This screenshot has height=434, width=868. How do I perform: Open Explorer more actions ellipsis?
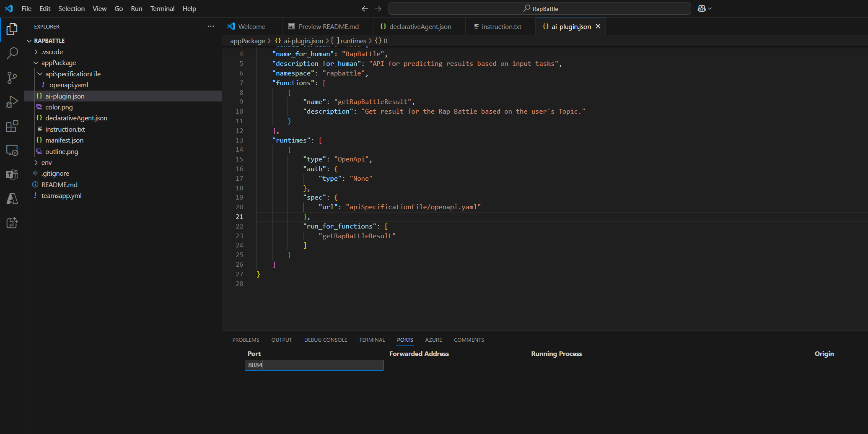[211, 26]
